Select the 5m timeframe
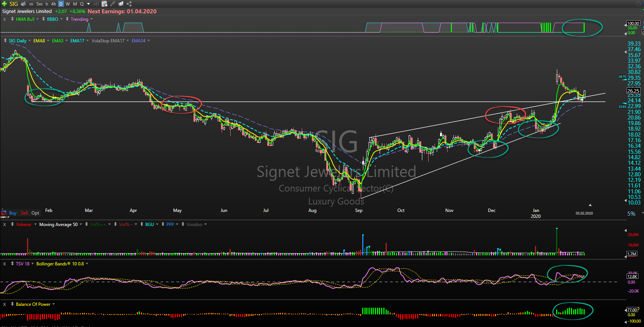 39,4
